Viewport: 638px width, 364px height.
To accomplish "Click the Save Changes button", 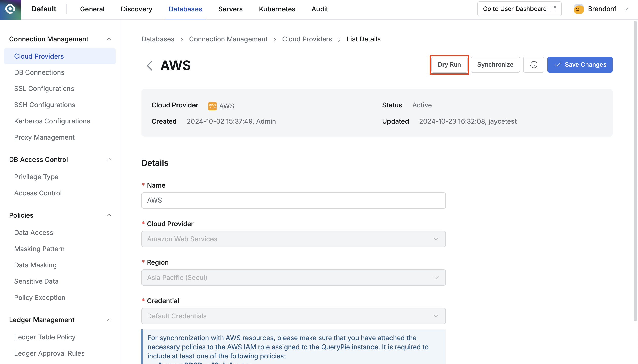I will click(x=580, y=65).
